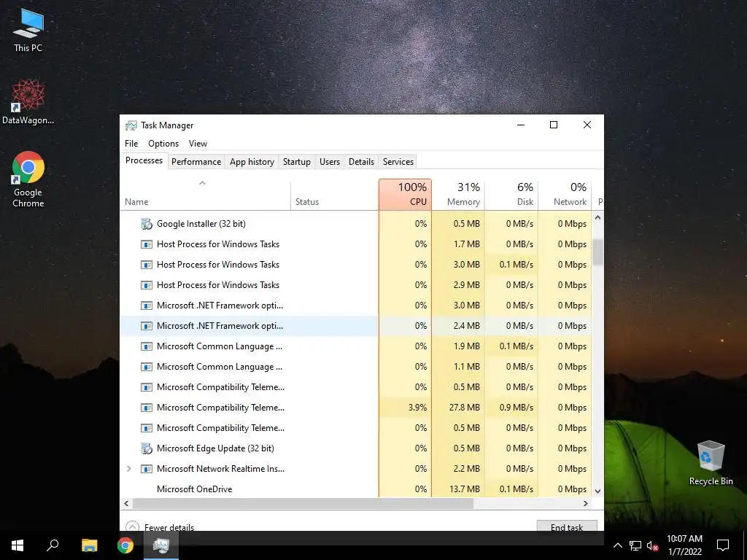Select the .NET Framework row using 3.0 MB
The image size is (747, 560).
click(x=356, y=306)
